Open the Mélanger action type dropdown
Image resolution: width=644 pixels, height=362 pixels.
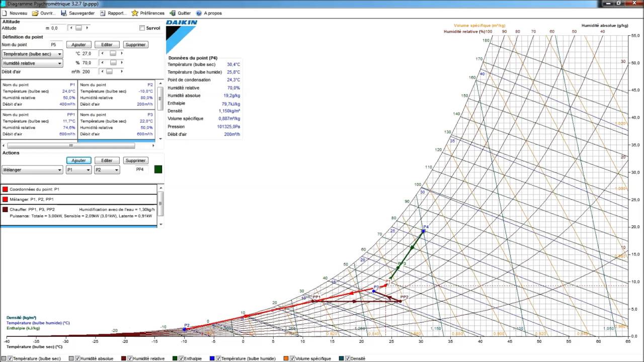[32, 170]
